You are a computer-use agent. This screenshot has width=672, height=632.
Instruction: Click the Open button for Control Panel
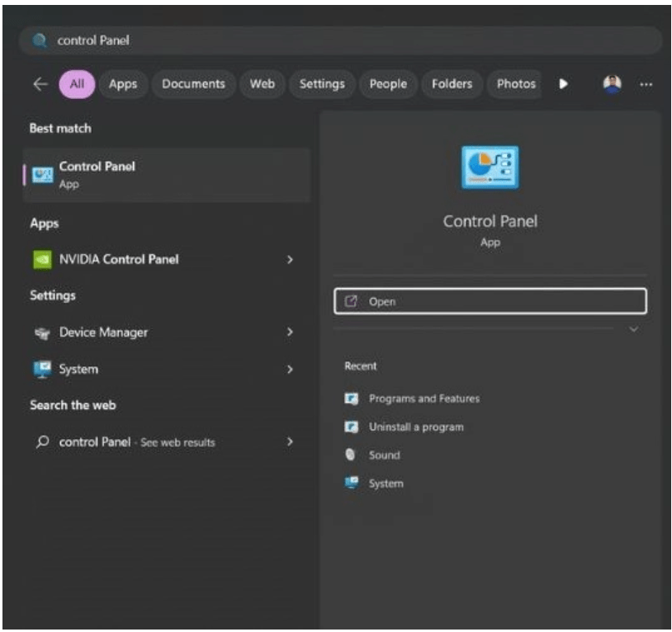pyautogui.click(x=490, y=301)
